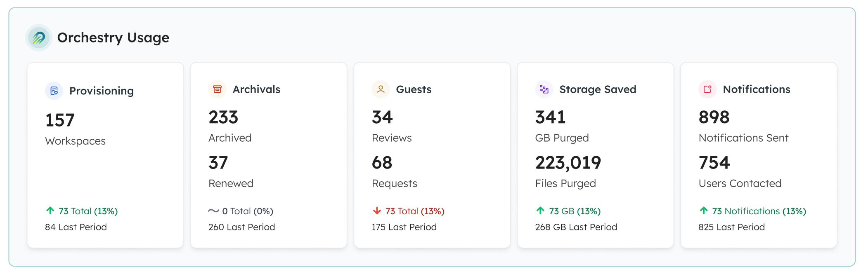
Task: Click the Storage Saved icon
Action: pyautogui.click(x=544, y=89)
